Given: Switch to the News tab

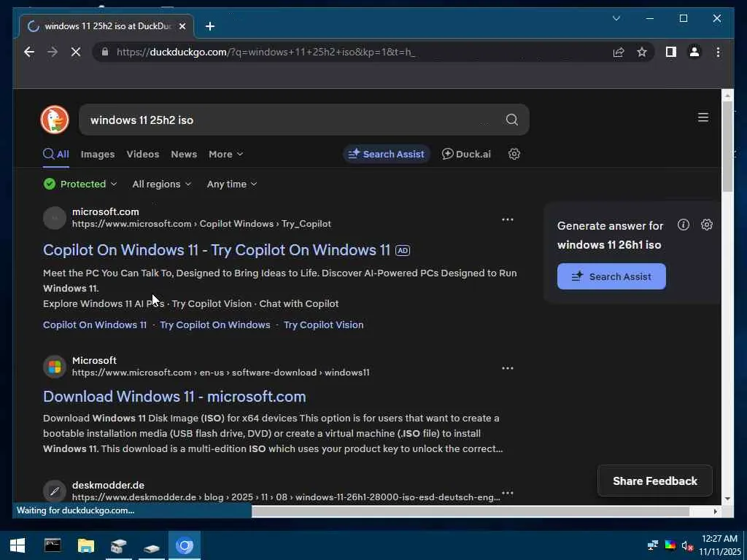Looking at the screenshot, I should (x=184, y=155).
